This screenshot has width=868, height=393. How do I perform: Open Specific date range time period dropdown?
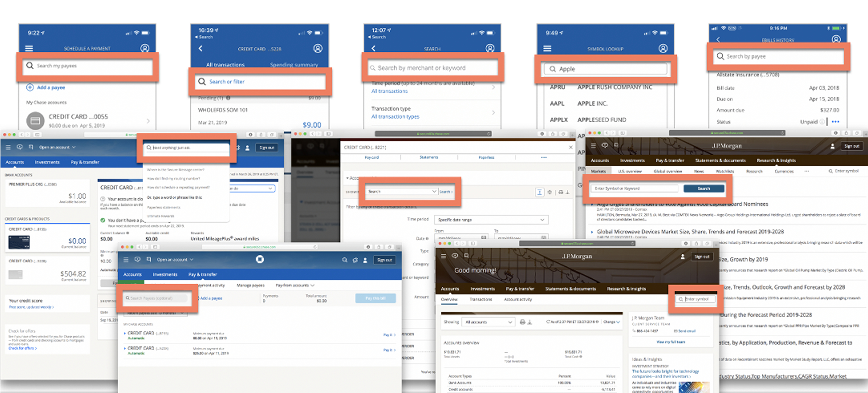pos(491,220)
